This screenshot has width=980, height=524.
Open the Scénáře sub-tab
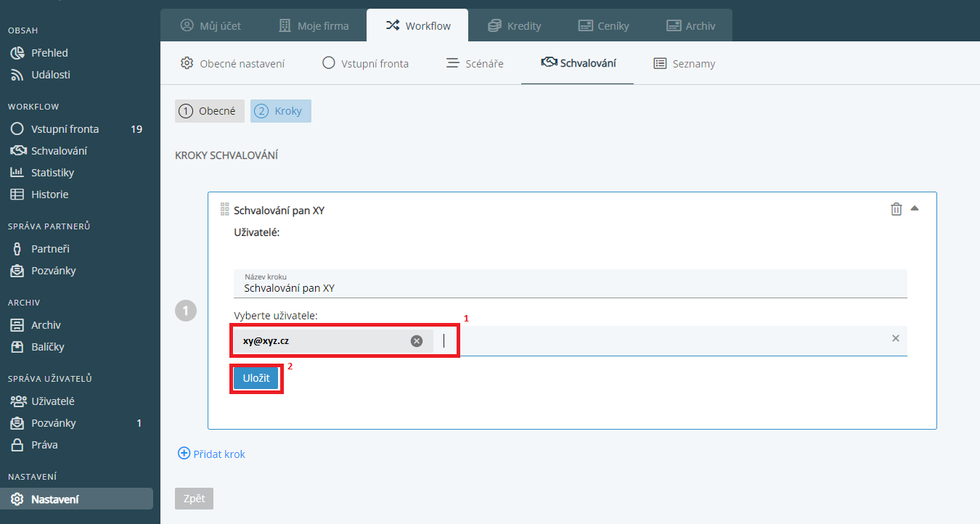pyautogui.click(x=475, y=64)
